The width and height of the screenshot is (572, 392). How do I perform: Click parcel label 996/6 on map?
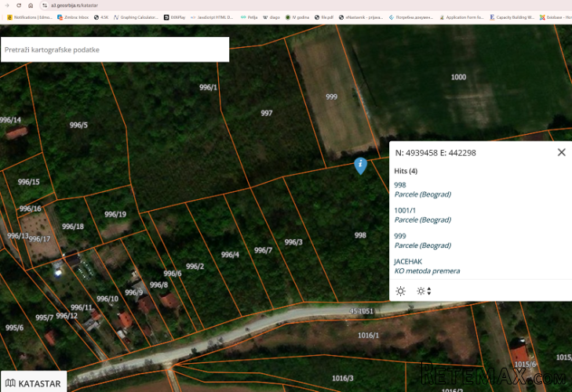172,274
